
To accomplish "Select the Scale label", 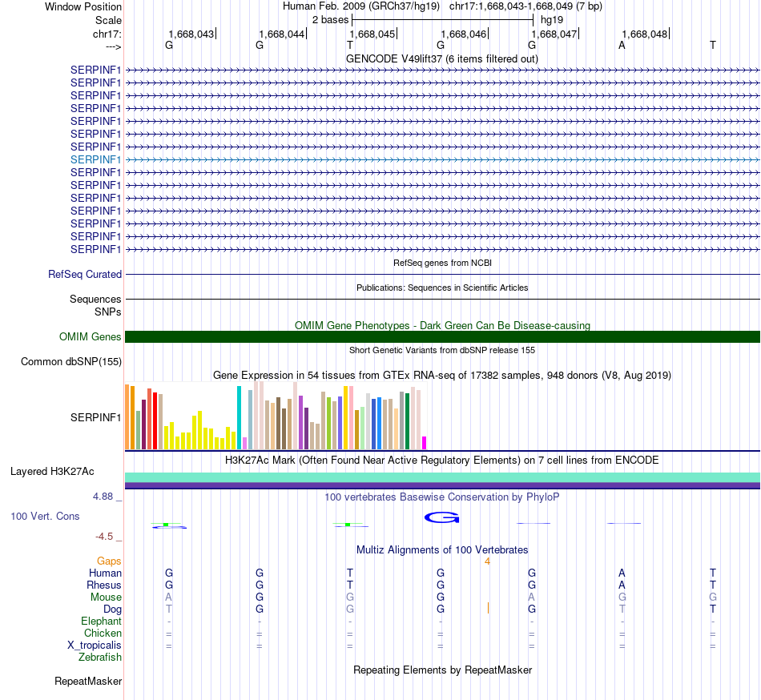I will [108, 20].
